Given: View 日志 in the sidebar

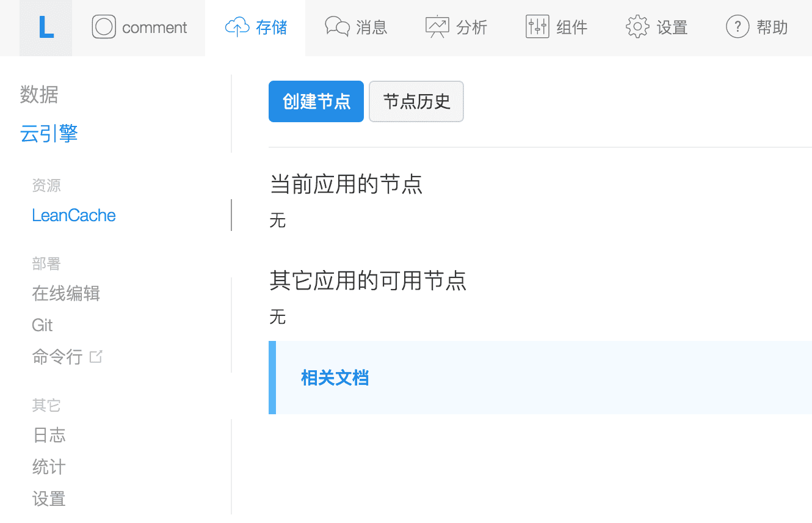Looking at the screenshot, I should tap(49, 435).
